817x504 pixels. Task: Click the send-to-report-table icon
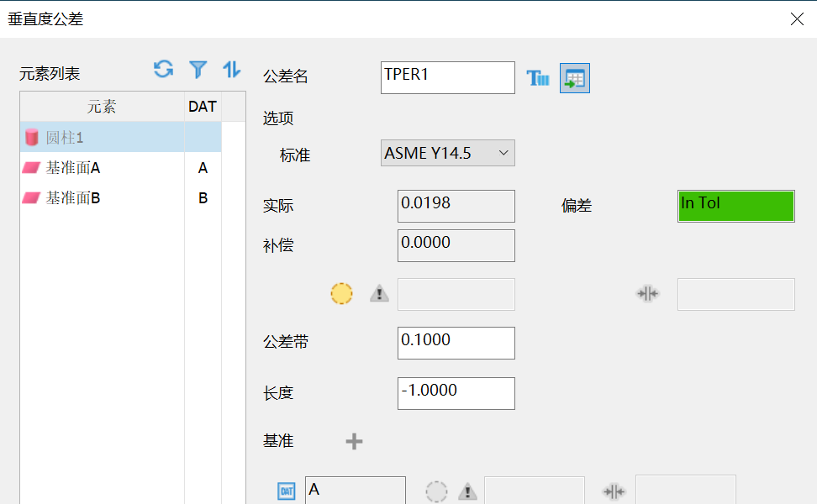[574, 77]
